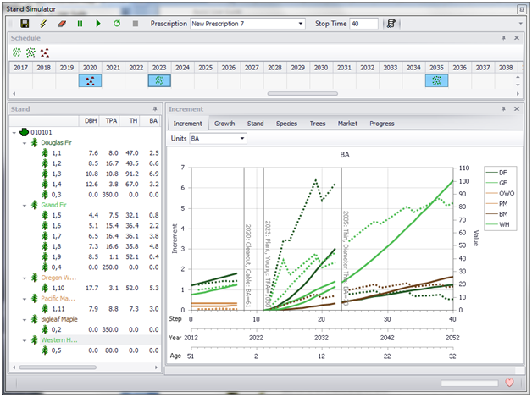Pin the Stand panel
Image resolution: width=532 pixels, height=397 pixels.
click(x=155, y=109)
